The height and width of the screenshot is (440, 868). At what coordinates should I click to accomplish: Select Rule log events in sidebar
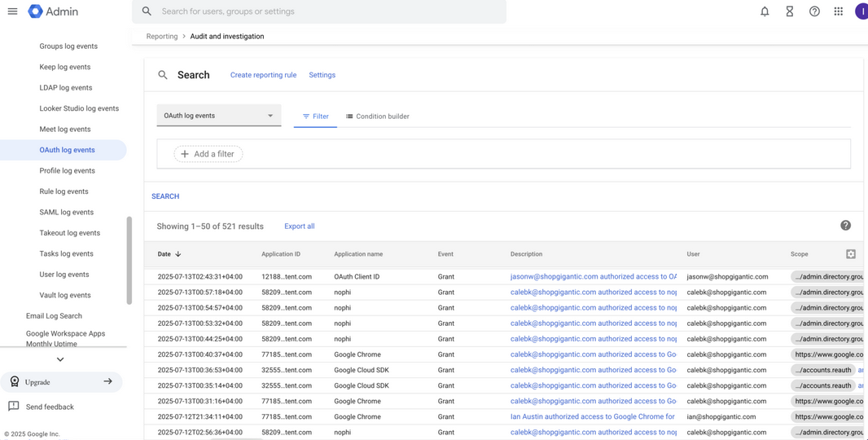click(64, 191)
